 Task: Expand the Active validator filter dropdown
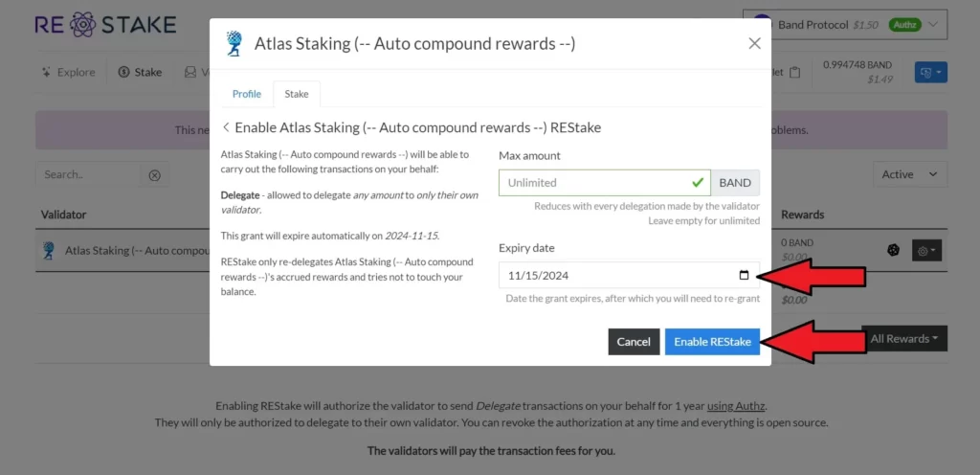tap(909, 174)
